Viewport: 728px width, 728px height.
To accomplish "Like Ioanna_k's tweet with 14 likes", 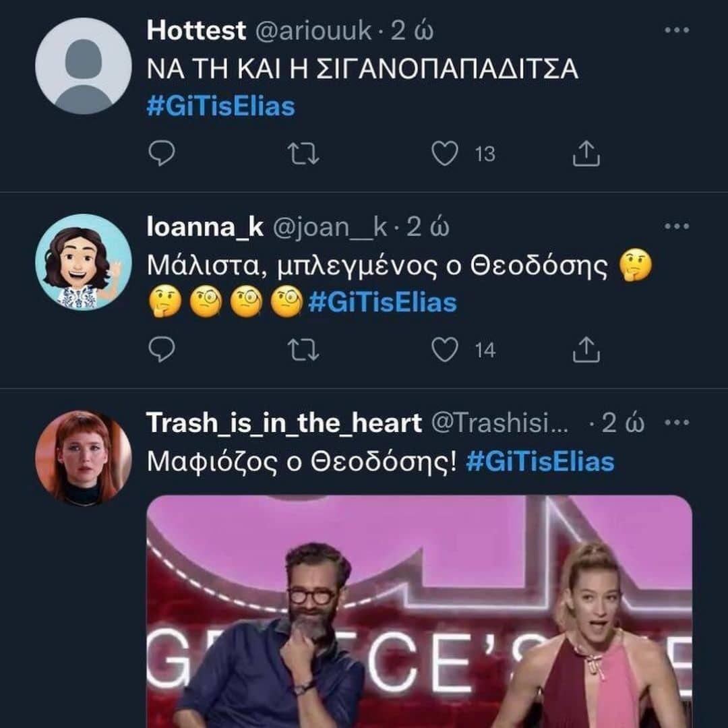I will click(x=445, y=350).
